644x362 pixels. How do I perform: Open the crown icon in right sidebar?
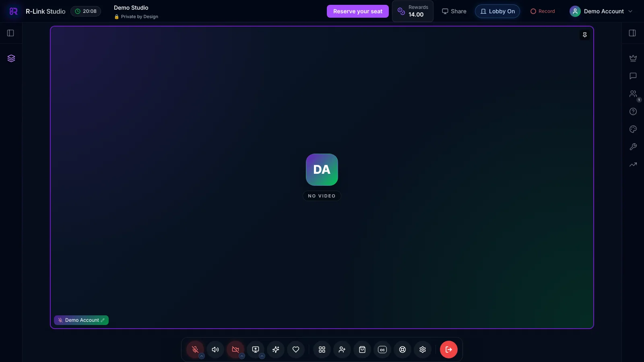click(633, 58)
